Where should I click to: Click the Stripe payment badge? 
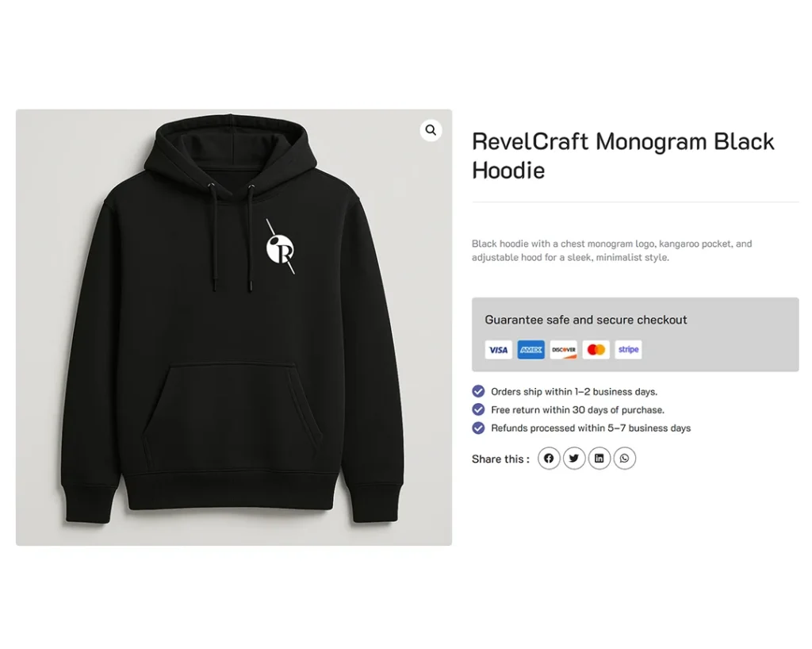point(628,350)
